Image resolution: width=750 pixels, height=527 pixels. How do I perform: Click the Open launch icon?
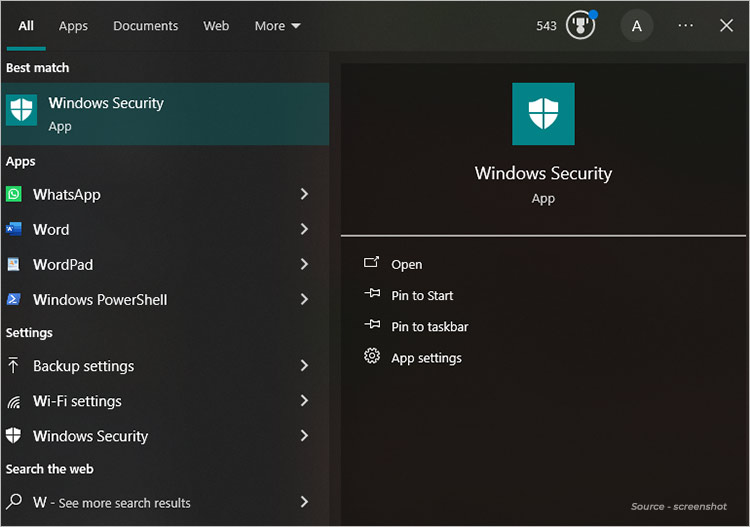pyautogui.click(x=371, y=263)
